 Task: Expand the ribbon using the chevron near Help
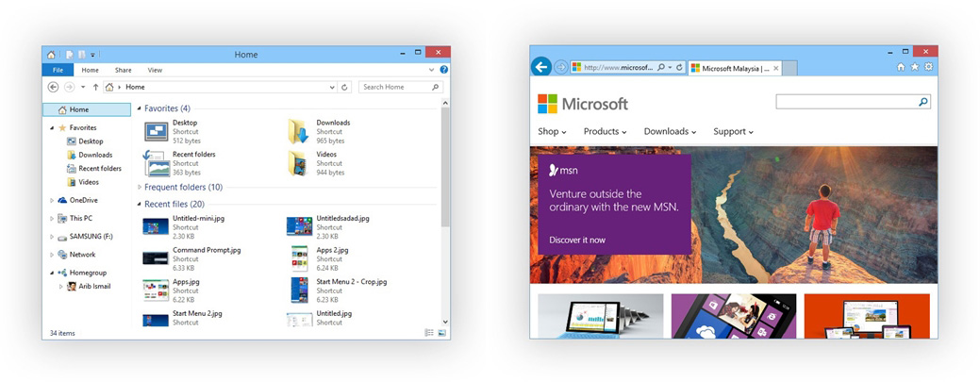tap(432, 70)
